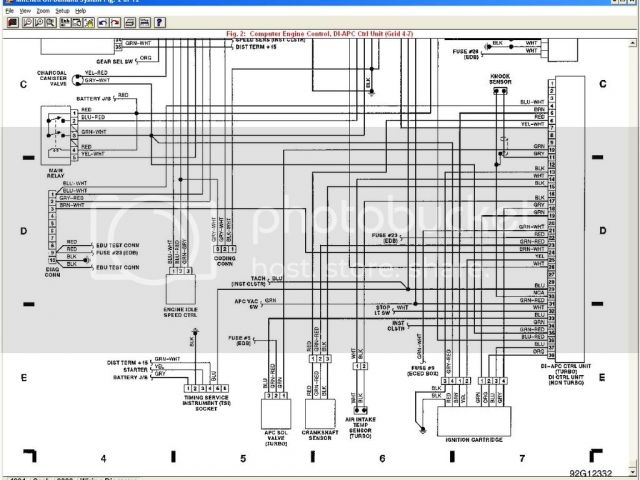Viewport: 640px width, 480px height.
Task: Click the blue left-curved arrow icon
Action: [x=102, y=23]
